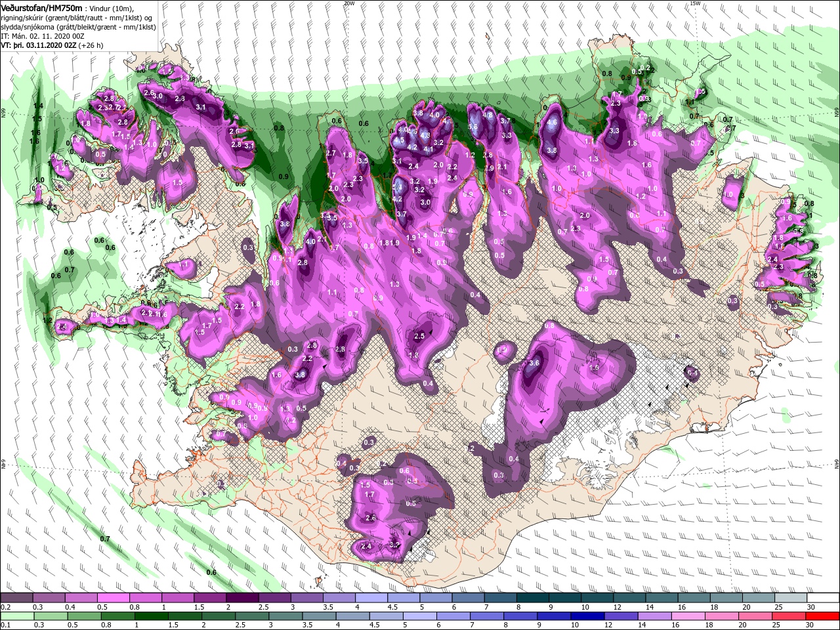Click the '0.4' label under the snow legend row

70,608
